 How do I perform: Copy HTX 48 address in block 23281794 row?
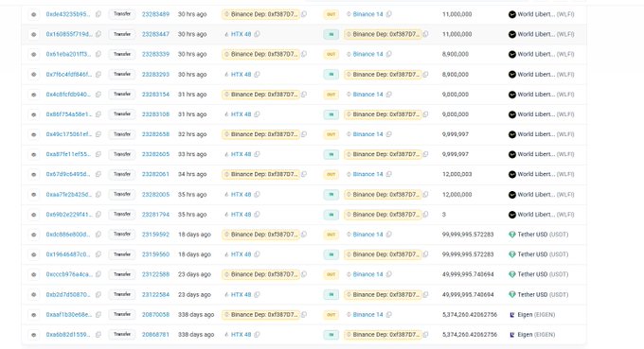[257, 215]
